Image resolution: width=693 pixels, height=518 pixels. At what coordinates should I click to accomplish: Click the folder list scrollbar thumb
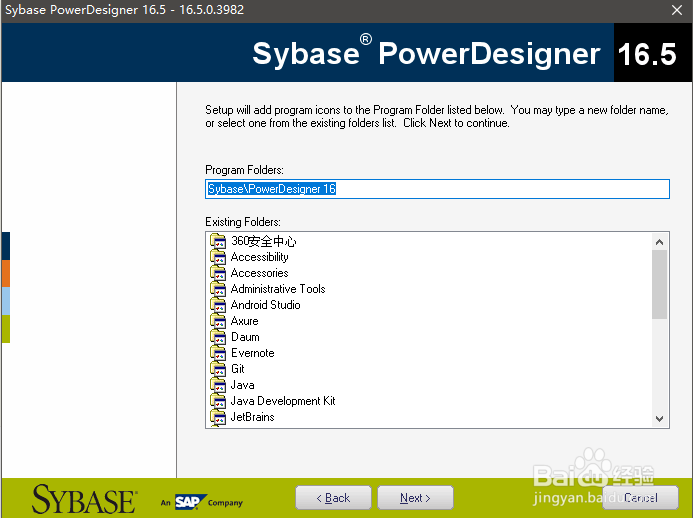point(659,284)
